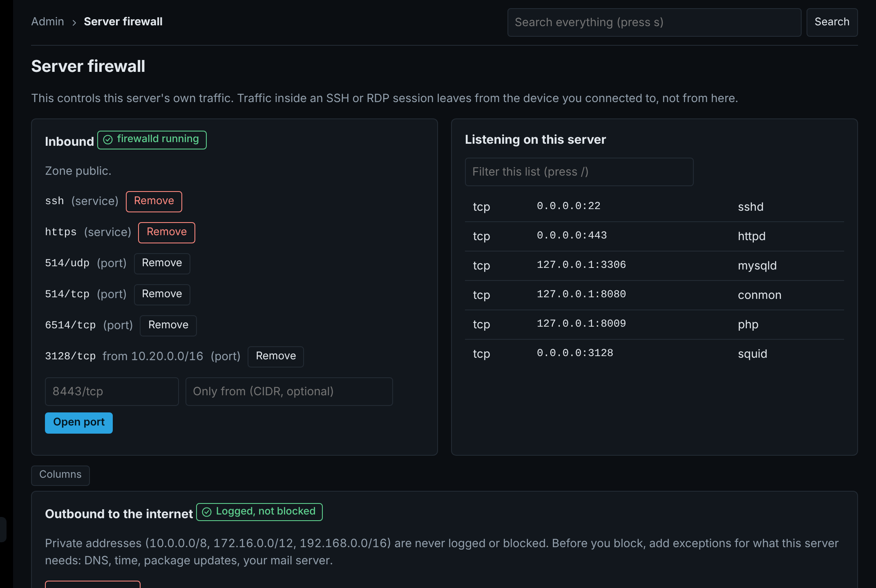
Task: Click the tcp cell in the sshd row
Action: [481, 207]
